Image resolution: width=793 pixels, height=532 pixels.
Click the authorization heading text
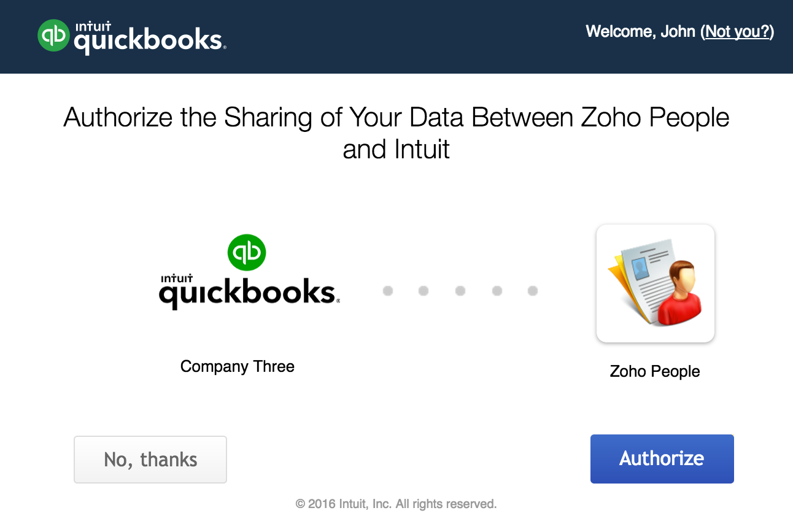396,133
